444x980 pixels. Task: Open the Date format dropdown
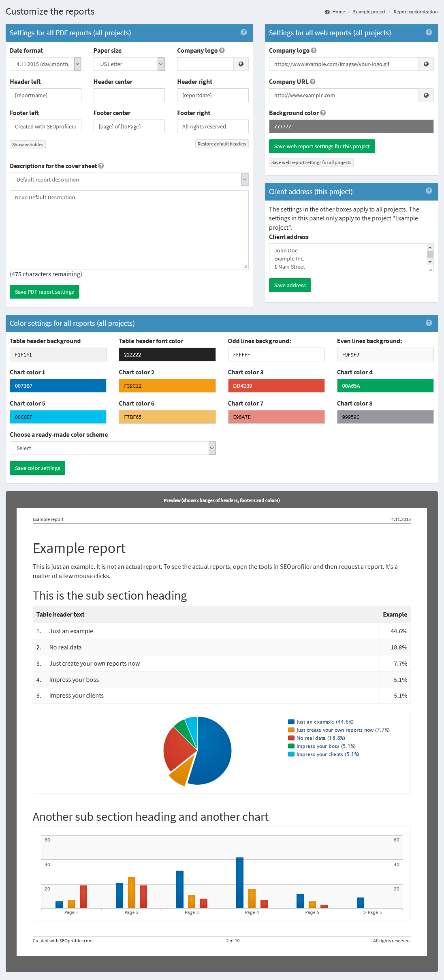point(45,64)
